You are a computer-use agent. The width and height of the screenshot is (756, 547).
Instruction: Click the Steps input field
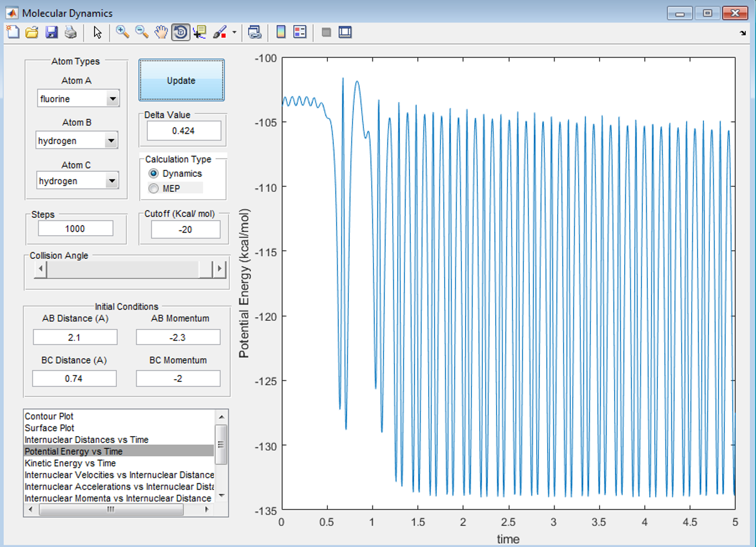(x=76, y=229)
